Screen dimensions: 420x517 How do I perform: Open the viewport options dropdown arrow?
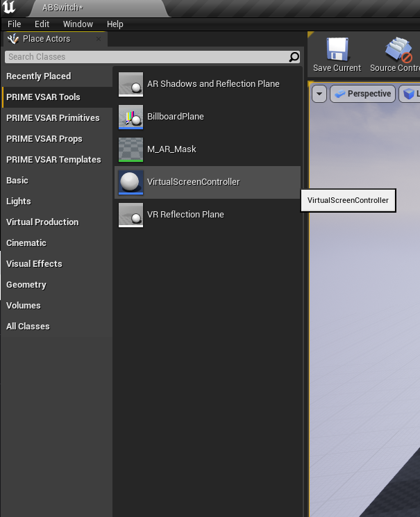click(319, 94)
